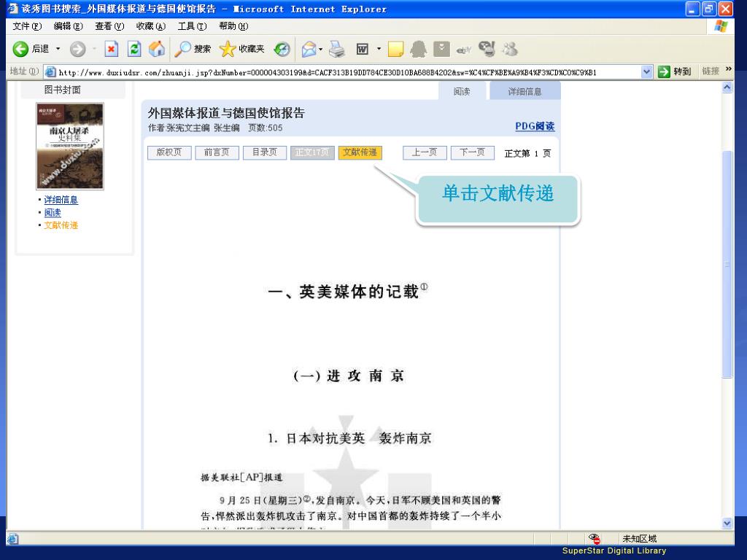
Task: Click the Windows flag logo throbber
Action: (x=721, y=26)
